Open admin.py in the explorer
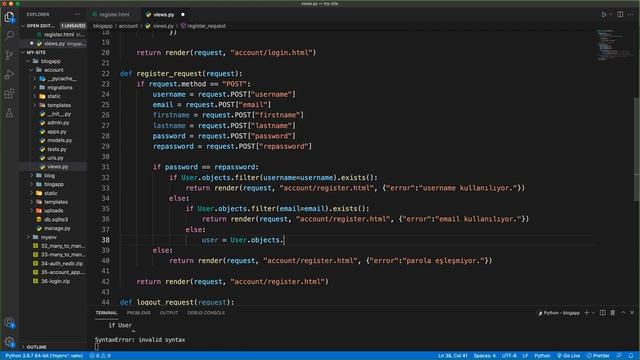The image size is (640, 360). [58, 122]
